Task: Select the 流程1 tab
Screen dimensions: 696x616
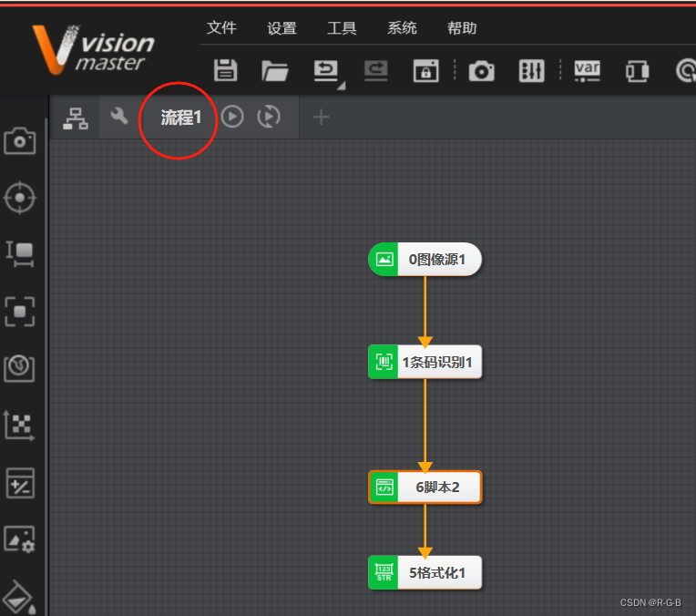Action: (x=180, y=118)
